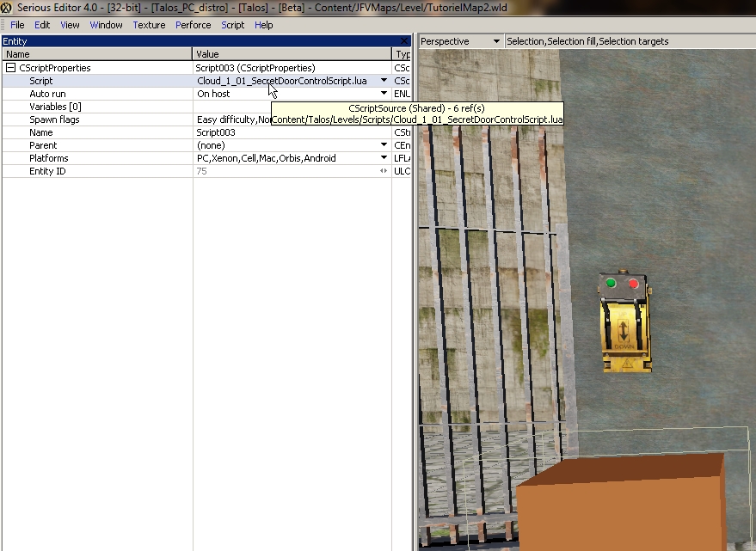Click the Selection, Selection fill, Selection targets field
Viewport: 756px width, 551px height.
630,41
